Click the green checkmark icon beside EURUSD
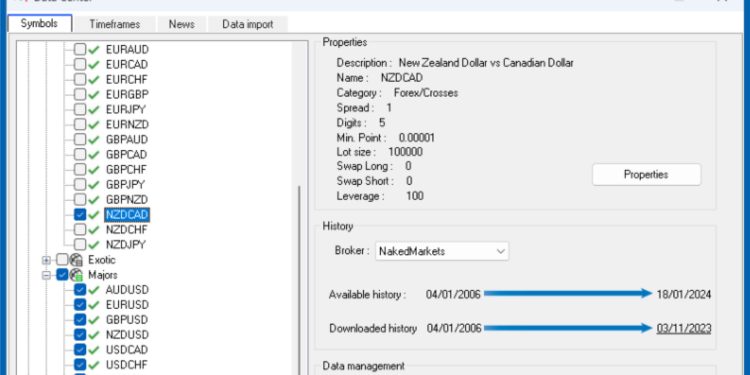This screenshot has width=750, height=375. click(94, 305)
